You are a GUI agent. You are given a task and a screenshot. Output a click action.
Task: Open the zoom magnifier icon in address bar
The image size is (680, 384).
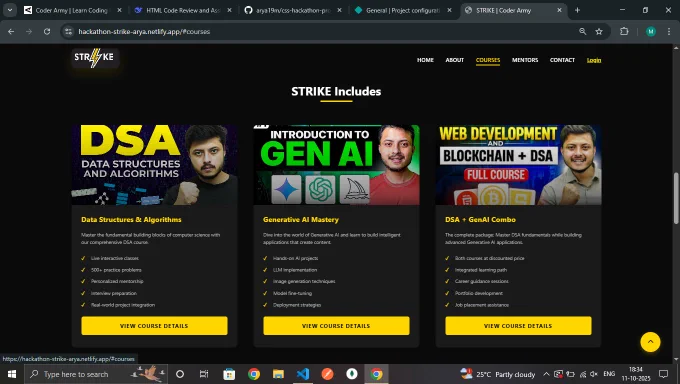[582, 31]
